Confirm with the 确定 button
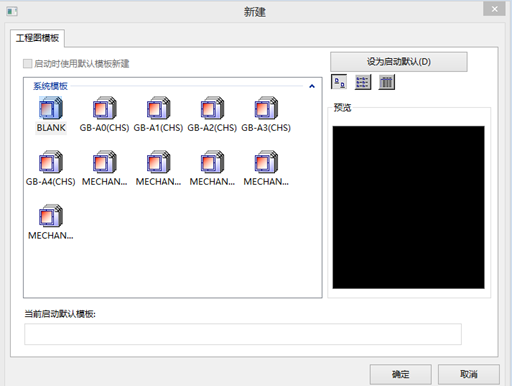 click(400, 374)
